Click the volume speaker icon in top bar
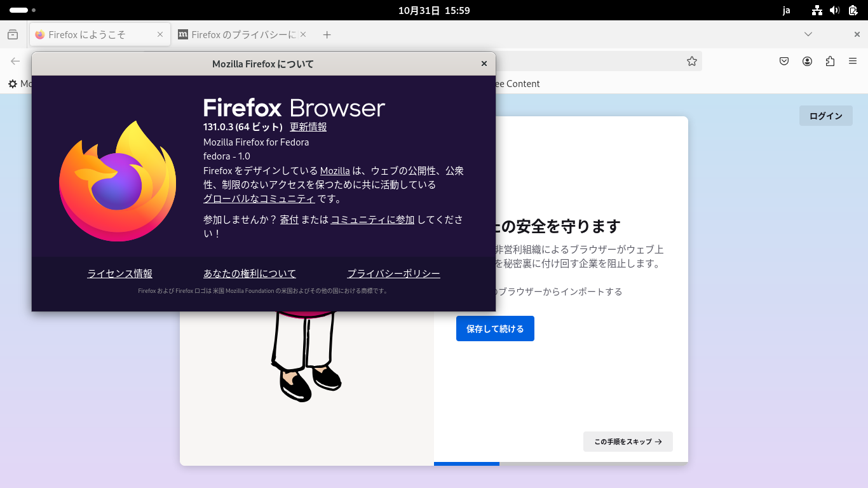868x488 pixels. point(835,10)
